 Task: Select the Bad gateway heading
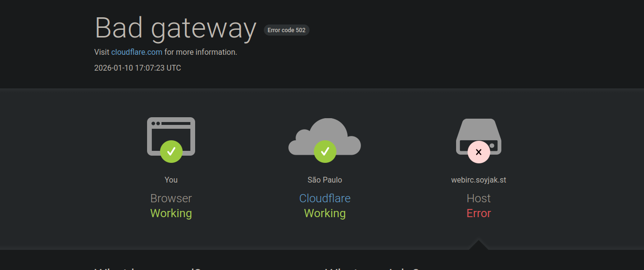coord(175,28)
